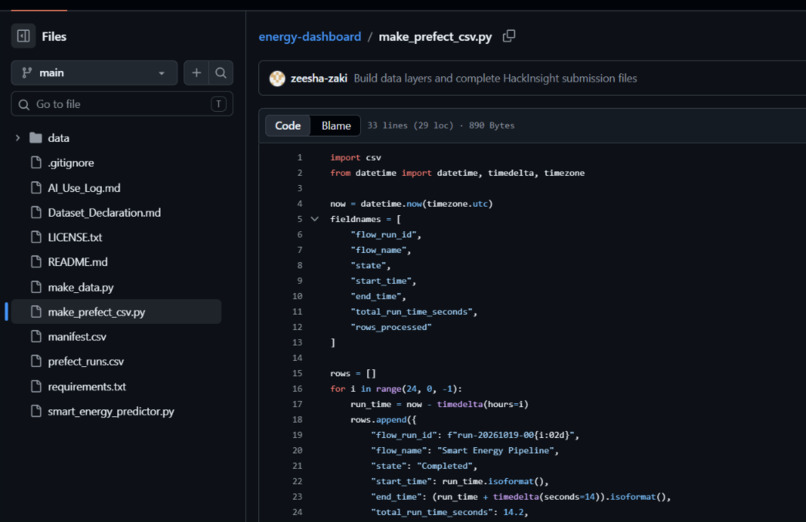
Task: Click file icon beside prefect_runs.csv
Action: 36,362
